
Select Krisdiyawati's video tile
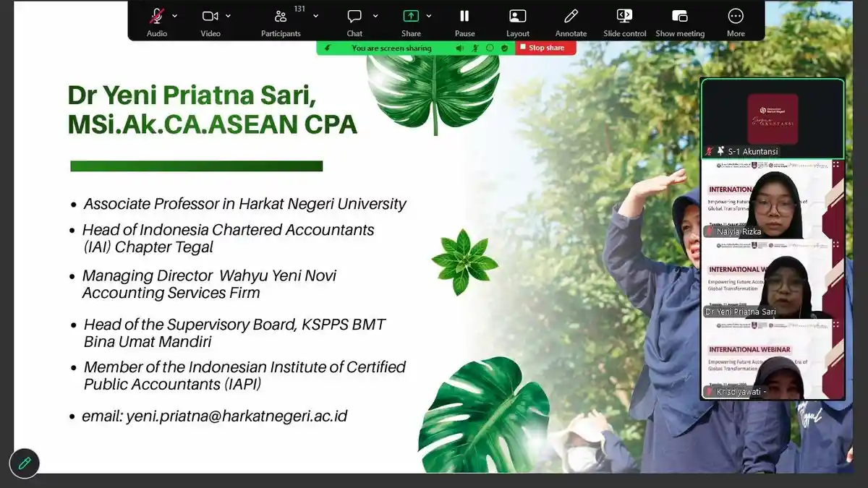(773, 359)
